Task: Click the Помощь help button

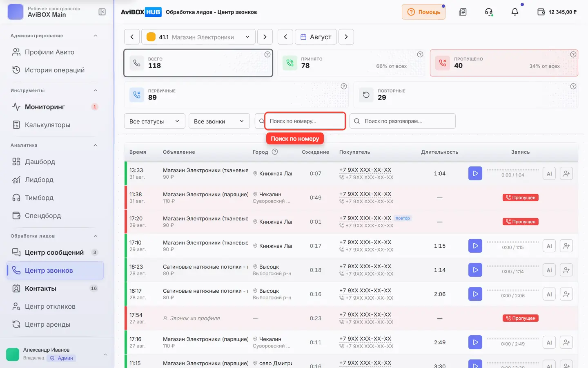Action: coord(424,12)
